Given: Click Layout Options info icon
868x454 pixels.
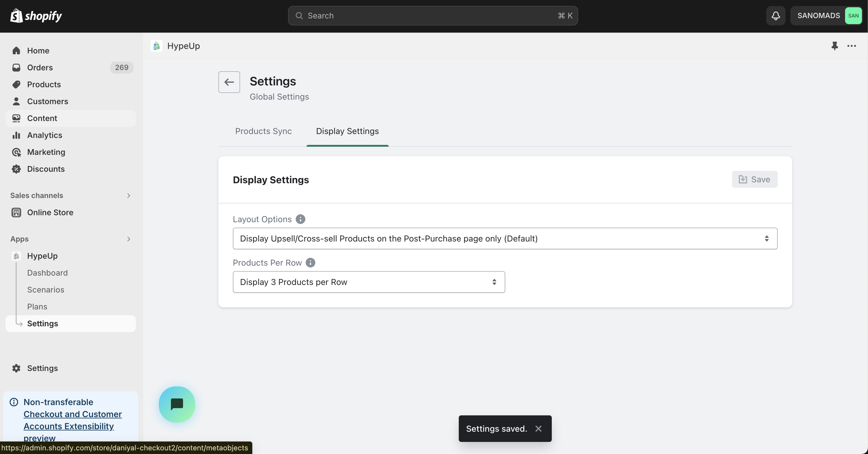Looking at the screenshot, I should coord(300,219).
